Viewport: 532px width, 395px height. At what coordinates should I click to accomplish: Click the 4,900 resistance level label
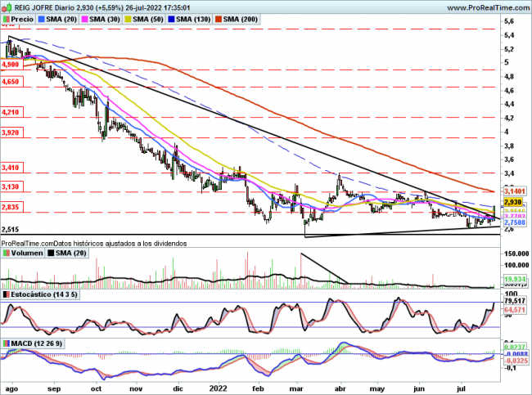pyautogui.click(x=11, y=65)
